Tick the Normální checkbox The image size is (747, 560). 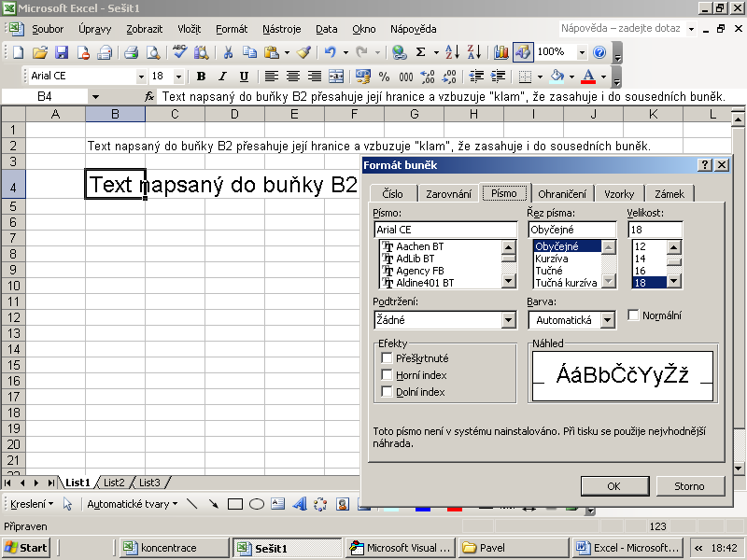pyautogui.click(x=633, y=315)
